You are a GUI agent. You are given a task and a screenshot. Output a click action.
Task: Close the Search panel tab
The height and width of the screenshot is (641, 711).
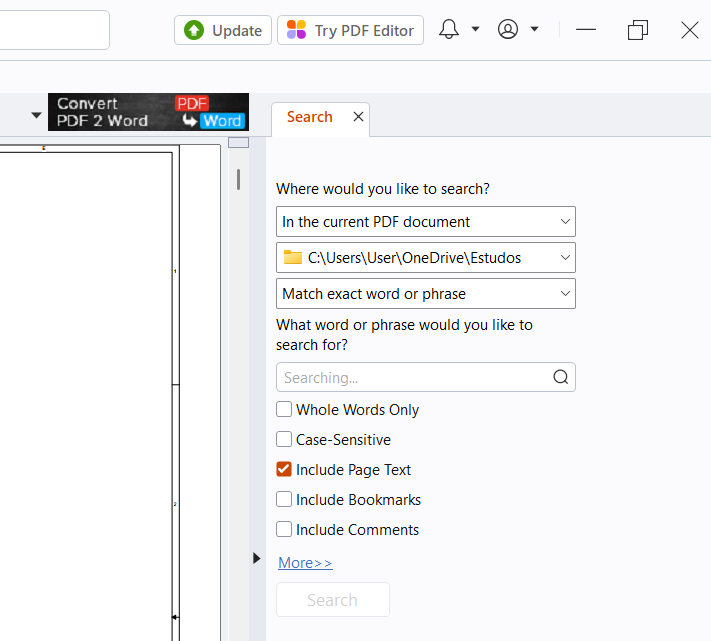point(358,117)
